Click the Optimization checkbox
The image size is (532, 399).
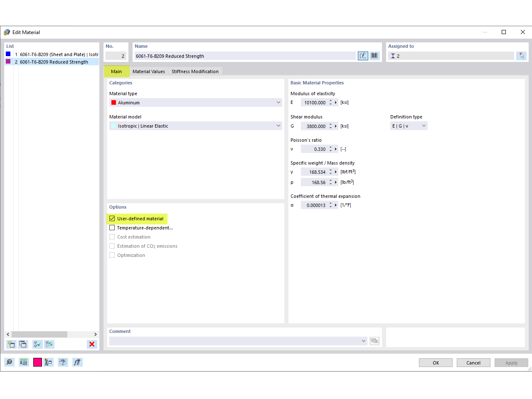(x=112, y=255)
